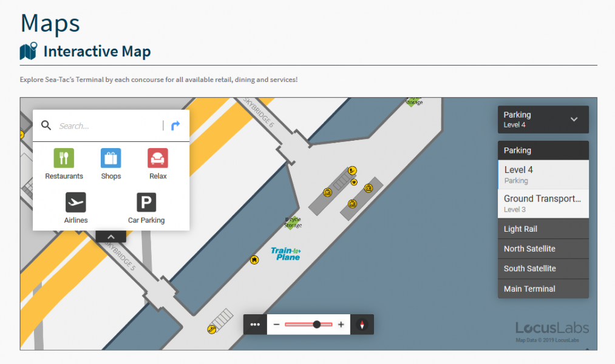Open the three-dot map options icon
615x364 pixels.
pos(255,325)
